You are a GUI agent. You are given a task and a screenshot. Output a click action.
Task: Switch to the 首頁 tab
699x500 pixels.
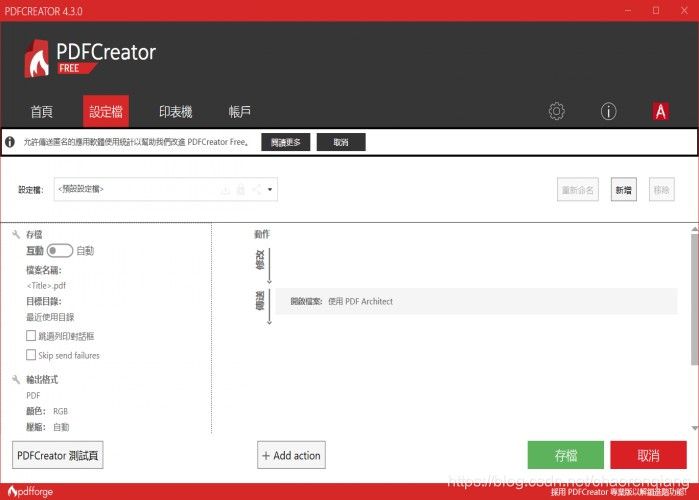(x=41, y=111)
